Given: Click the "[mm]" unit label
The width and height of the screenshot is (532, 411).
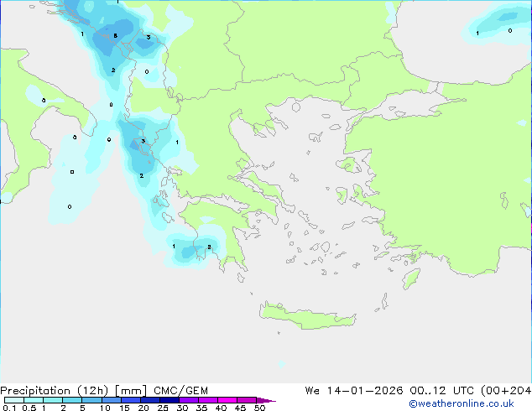Looking at the screenshot, I should click(x=131, y=391).
